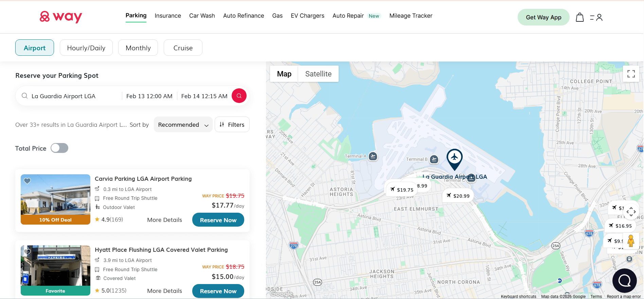Change the Feb 13 12:00 AM check-in
The image size is (644, 299).
point(149,96)
